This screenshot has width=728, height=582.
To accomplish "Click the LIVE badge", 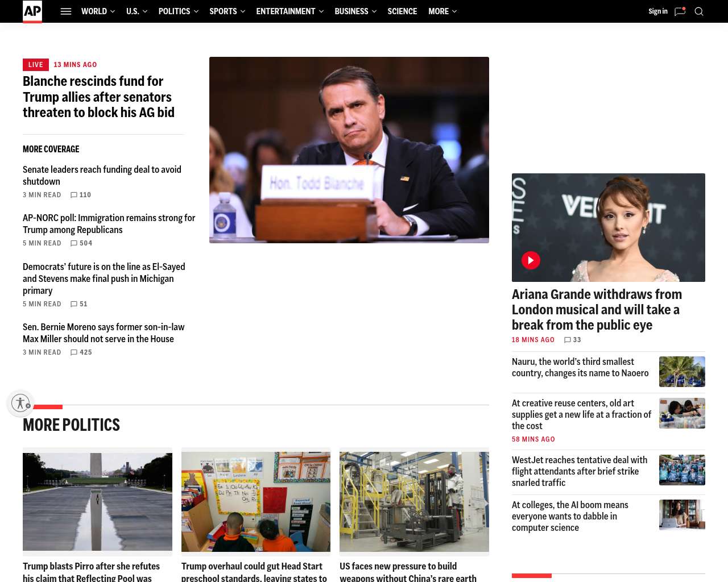I will [x=36, y=65].
